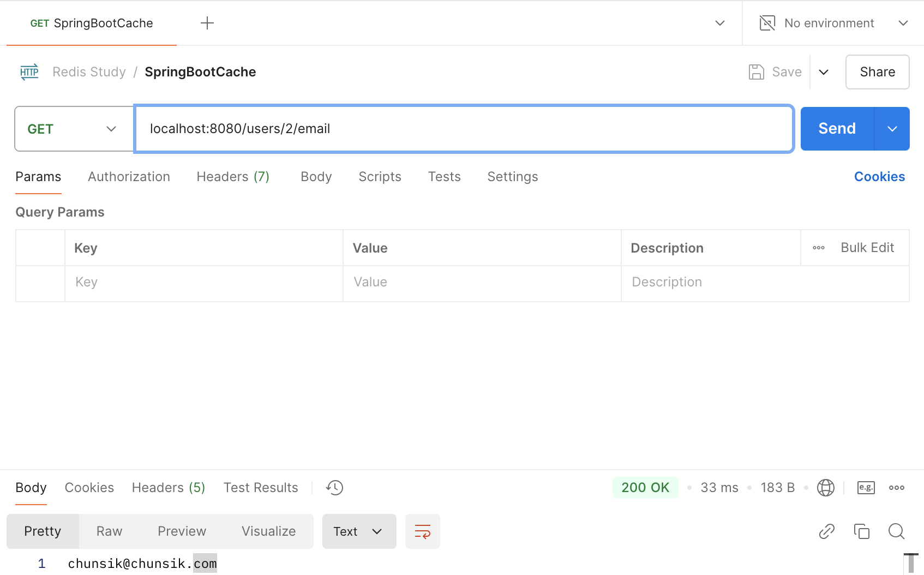Click the 183 B response size
924x575 pixels.
tap(777, 488)
